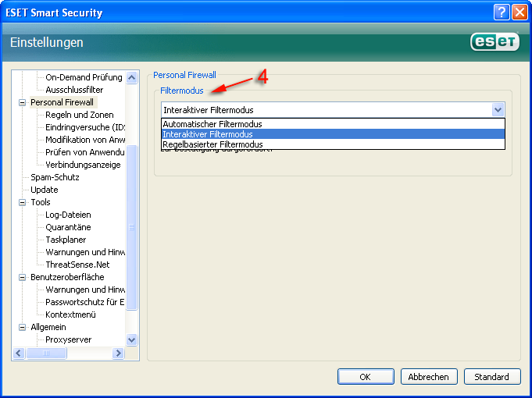
Task: Select On-Demand Prüfung in tree
Action: coord(84,77)
